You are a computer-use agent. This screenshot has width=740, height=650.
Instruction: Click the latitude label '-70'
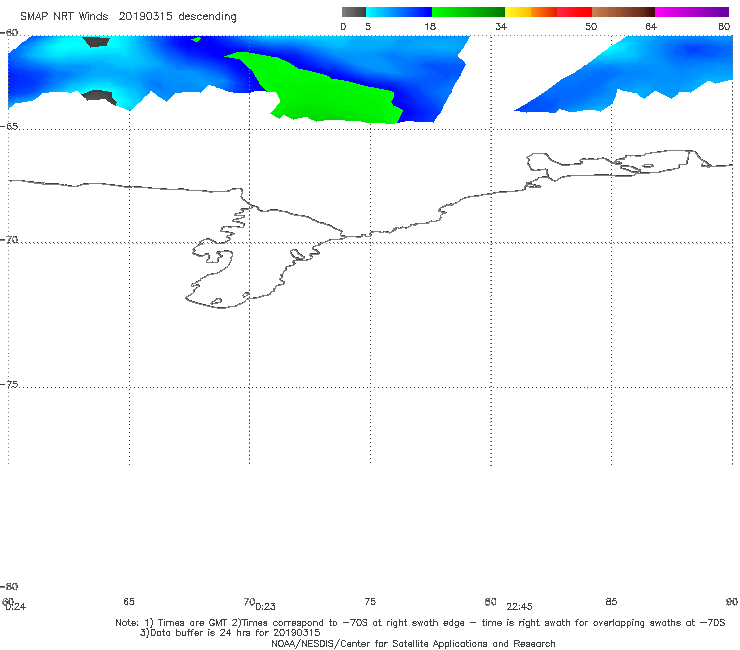coord(9,239)
